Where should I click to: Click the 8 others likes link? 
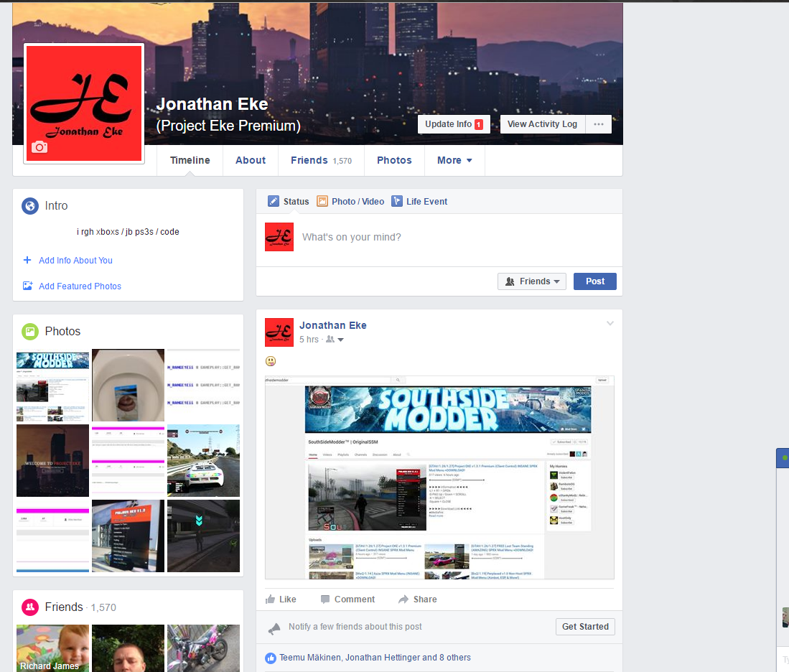455,658
